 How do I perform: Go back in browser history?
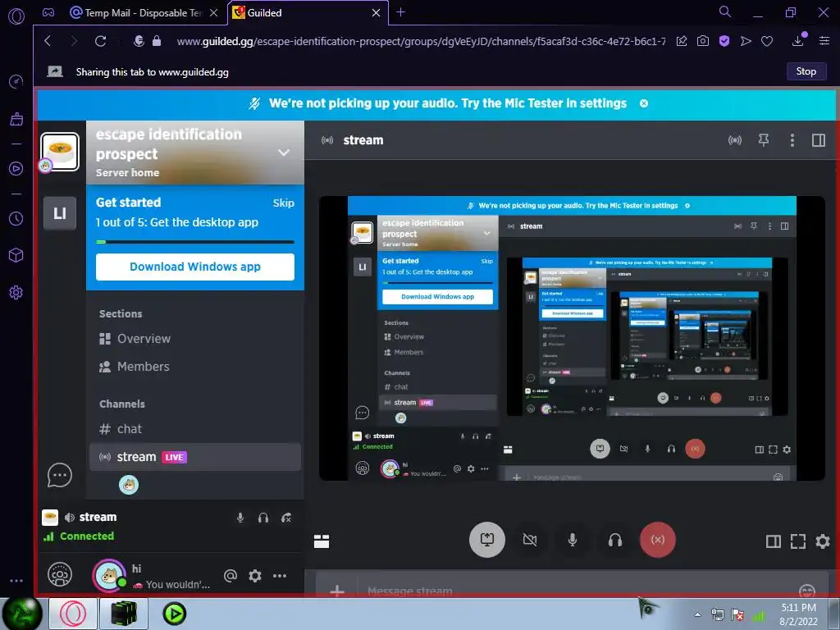pyautogui.click(x=48, y=41)
